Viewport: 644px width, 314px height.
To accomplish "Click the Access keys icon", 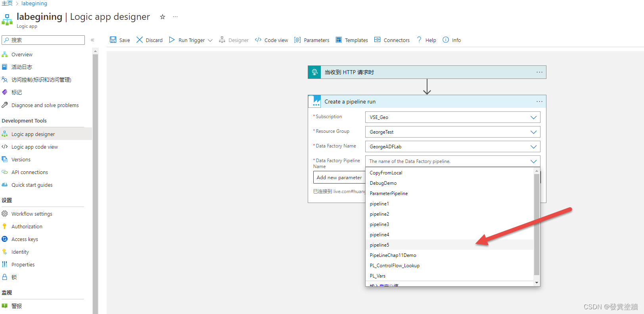I will 5,239.
